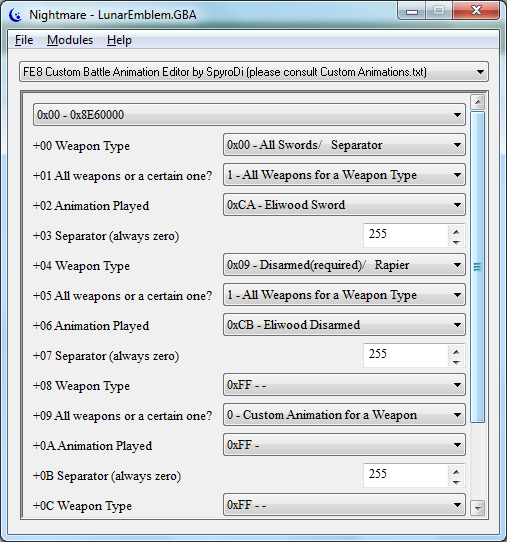507x542 pixels.
Task: Click the '+00 Weapon Type' label
Action: pyautogui.click(x=81, y=146)
